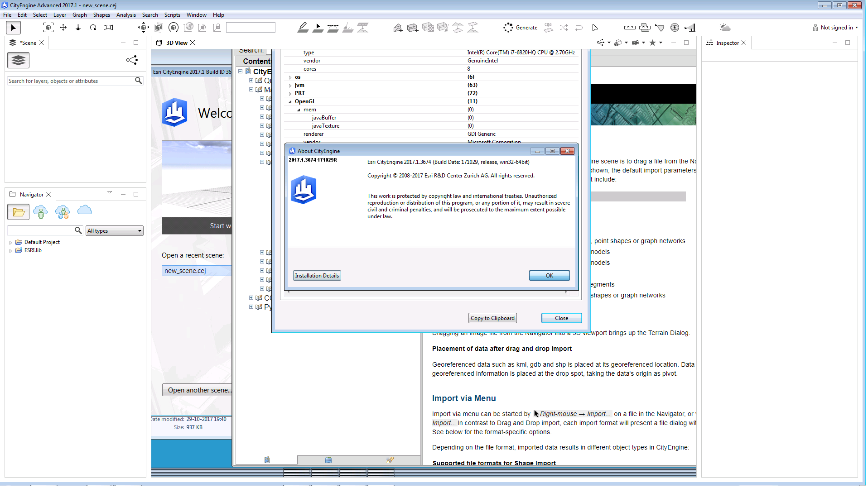Open the Analysis menu
The height and width of the screenshot is (488, 868).
[126, 15]
